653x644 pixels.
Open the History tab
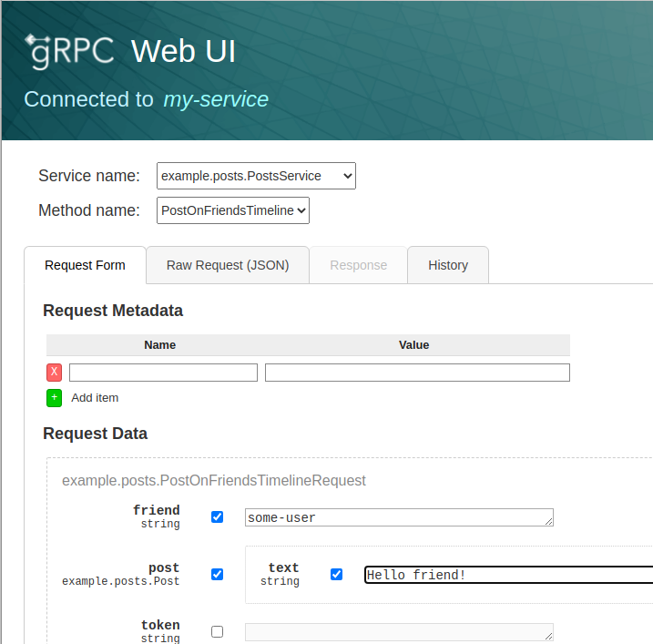click(x=448, y=265)
